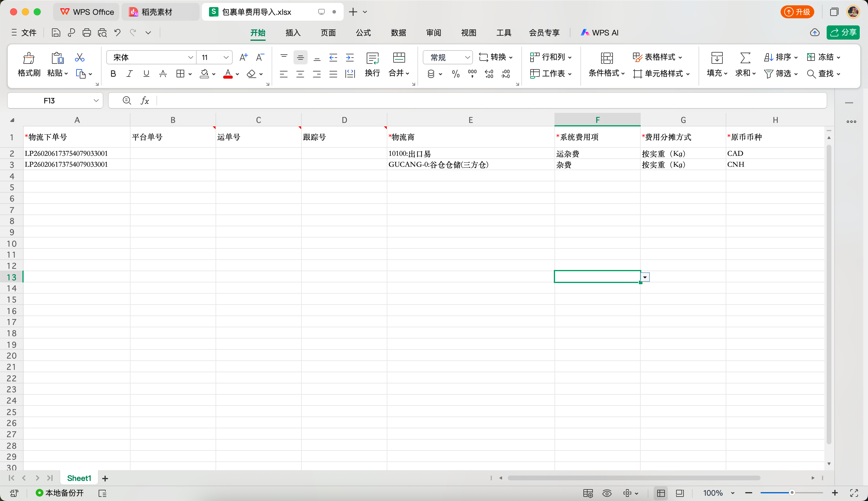The image size is (868, 501).
Task: Click the Undo arrow icon
Action: pyautogui.click(x=118, y=33)
